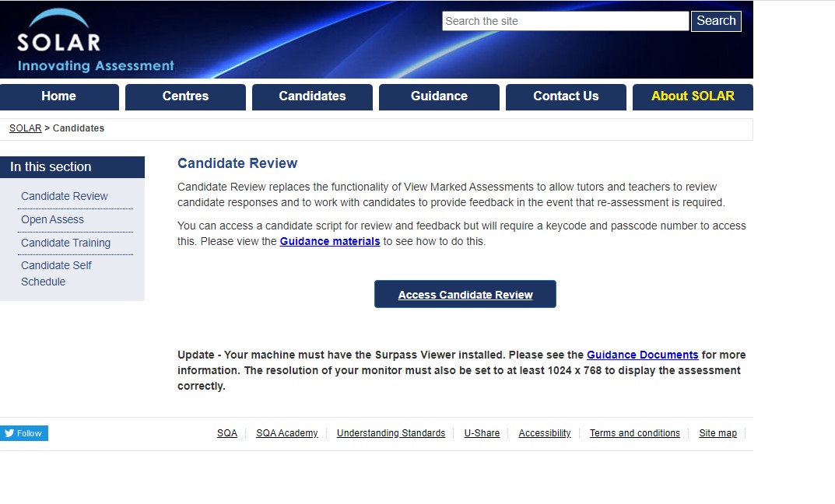Click the Candidates breadcrumb text
Screen dimensions: 835x504
[x=79, y=128]
